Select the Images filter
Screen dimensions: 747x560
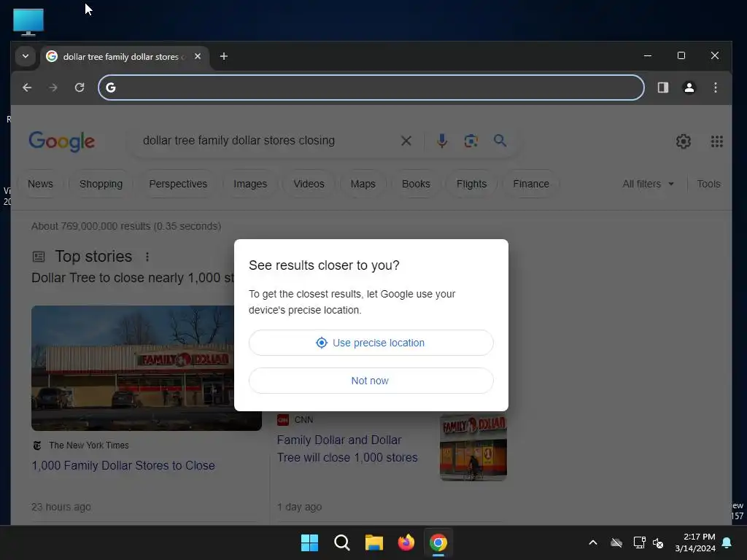(250, 184)
